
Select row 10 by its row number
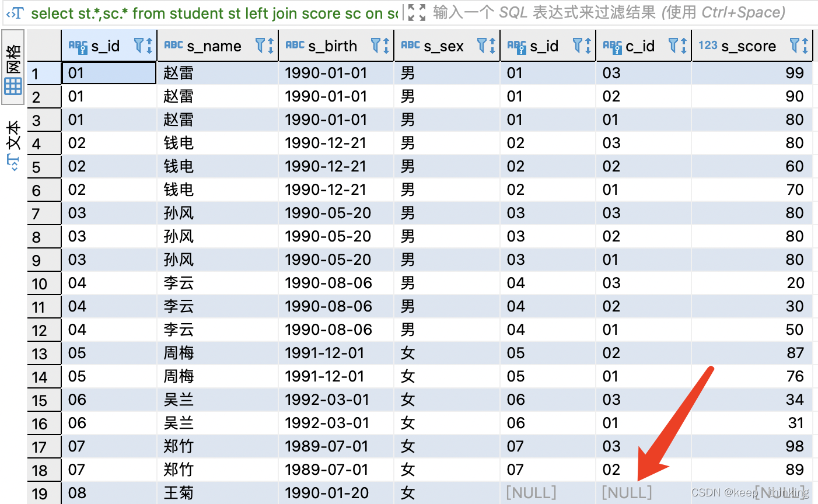point(44,283)
